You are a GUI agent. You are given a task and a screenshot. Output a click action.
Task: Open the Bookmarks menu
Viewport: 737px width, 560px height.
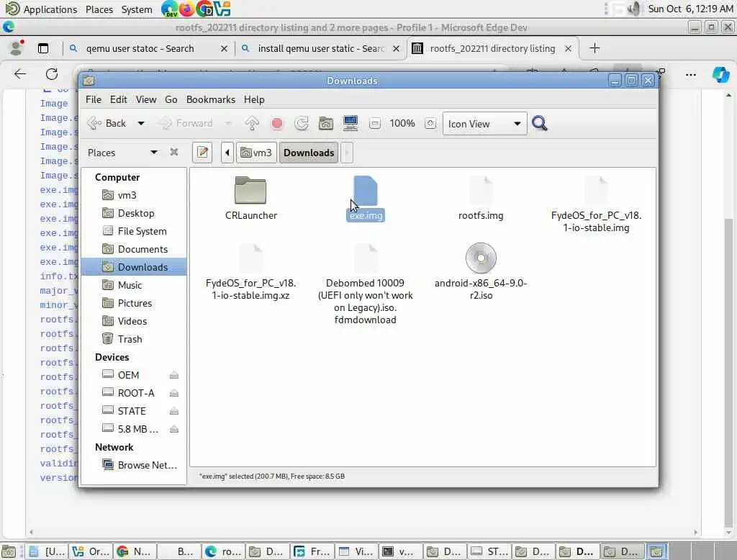(x=211, y=99)
